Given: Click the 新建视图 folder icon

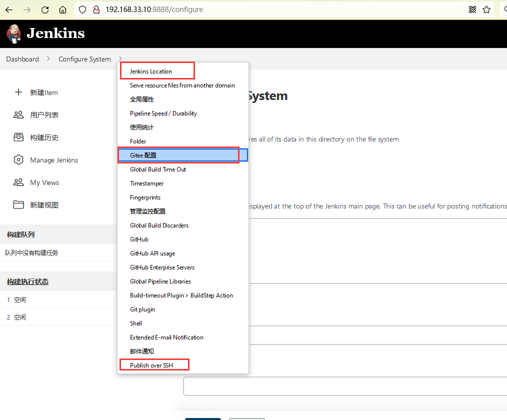Looking at the screenshot, I should tap(18, 205).
